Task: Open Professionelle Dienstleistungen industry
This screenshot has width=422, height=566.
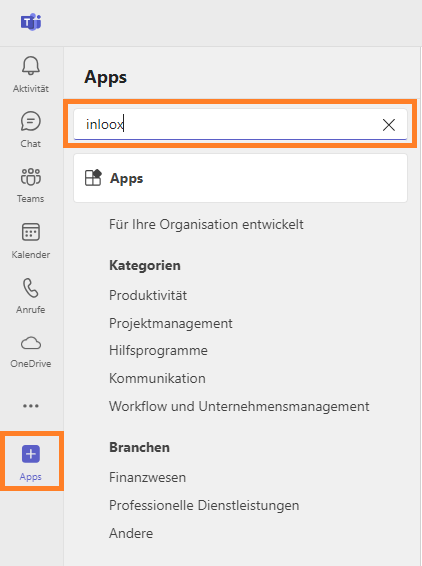Action: coord(204,505)
